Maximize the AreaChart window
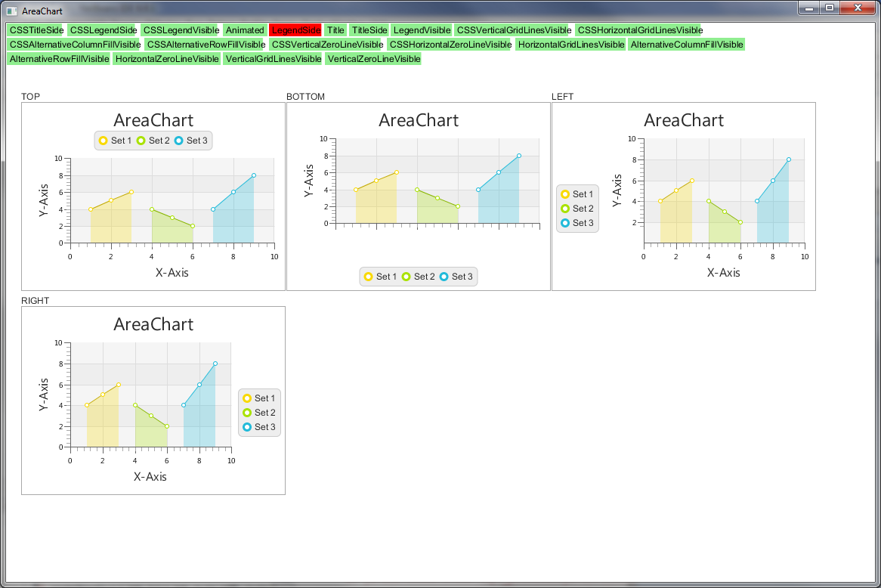 point(830,8)
